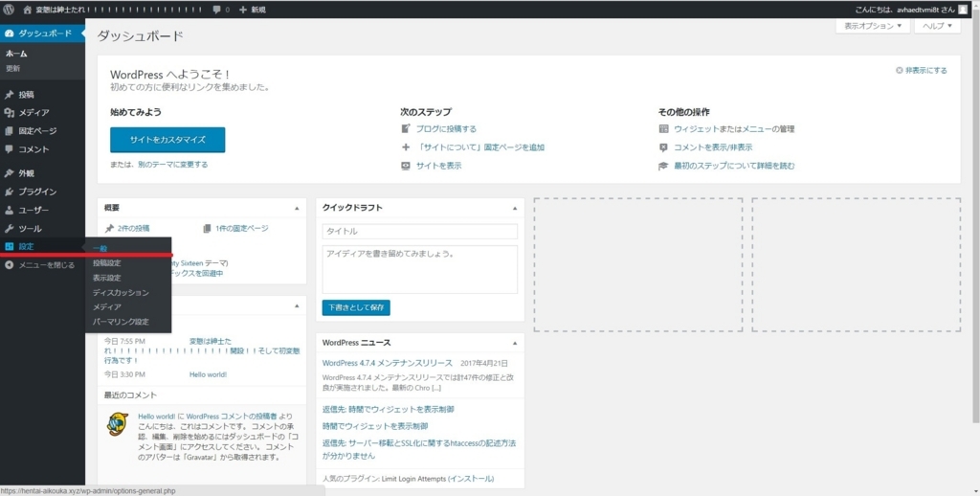The image size is (980, 496).
Task: Click the monitor icon beside サイトを表示
Action: [x=406, y=166]
